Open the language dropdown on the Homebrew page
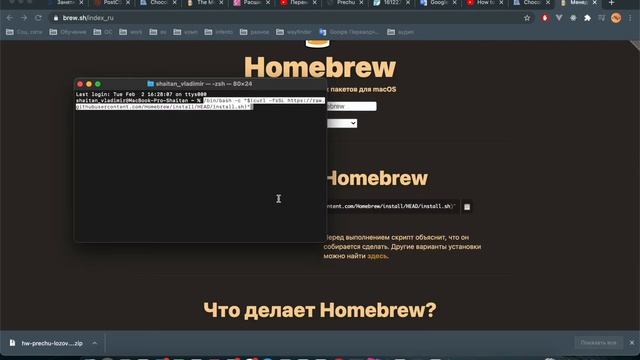 pos(342,123)
